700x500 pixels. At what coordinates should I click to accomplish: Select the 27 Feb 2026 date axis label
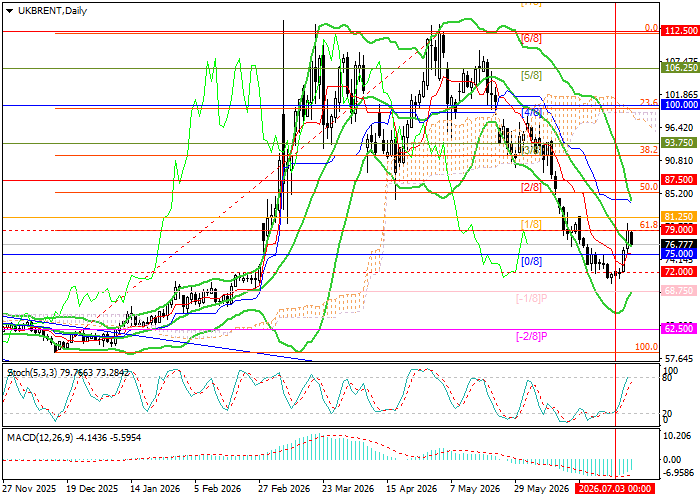click(x=284, y=489)
